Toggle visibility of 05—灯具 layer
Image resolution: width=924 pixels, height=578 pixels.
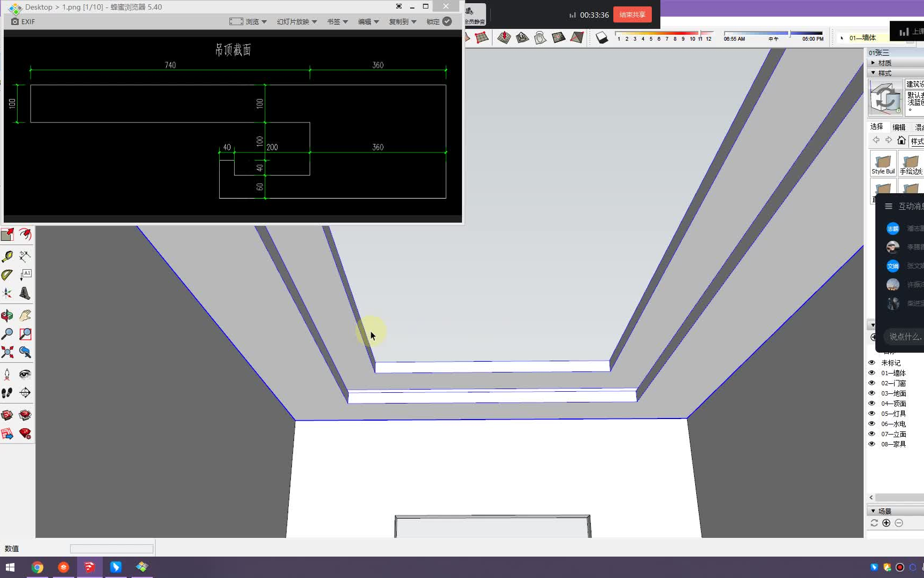tap(872, 414)
